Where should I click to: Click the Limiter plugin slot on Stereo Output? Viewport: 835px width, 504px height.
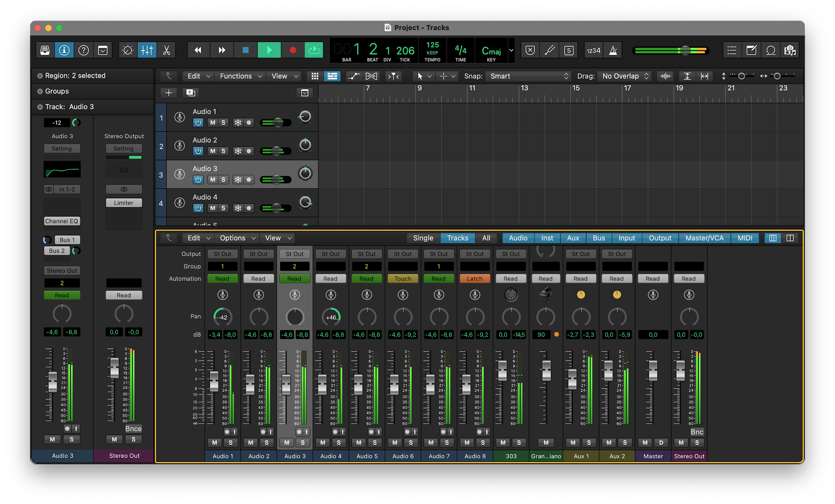tap(124, 203)
